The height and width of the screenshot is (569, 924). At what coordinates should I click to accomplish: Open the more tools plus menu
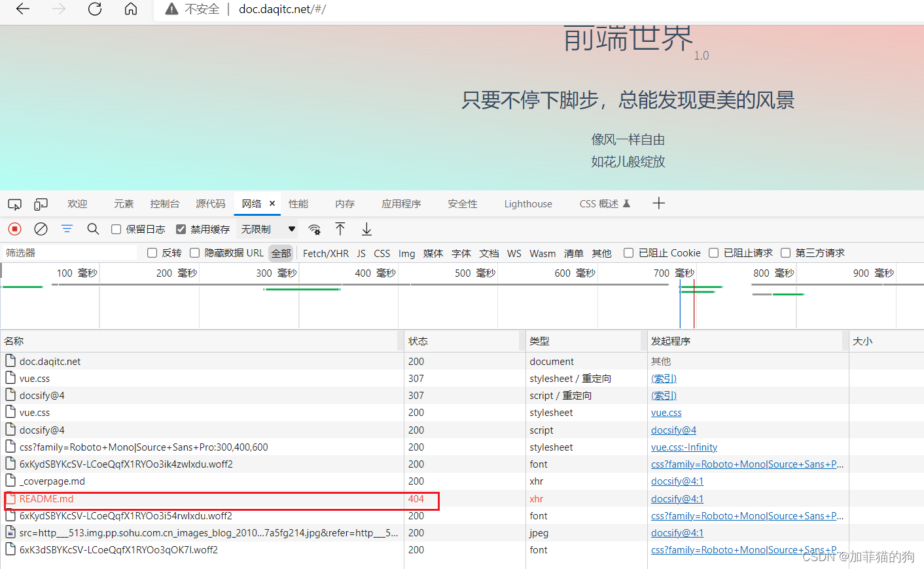click(659, 203)
